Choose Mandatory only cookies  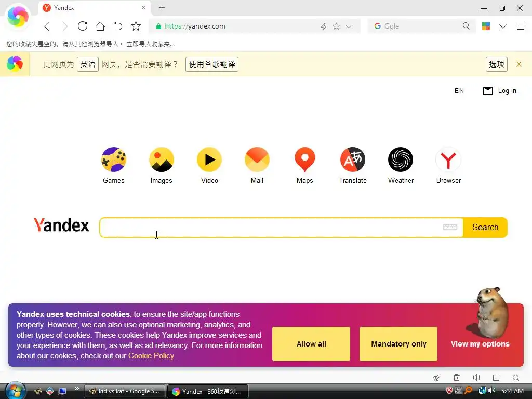(398, 344)
